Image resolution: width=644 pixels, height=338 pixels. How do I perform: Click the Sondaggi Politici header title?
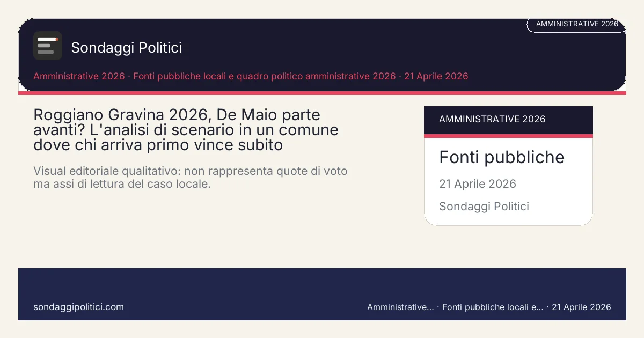(x=126, y=48)
